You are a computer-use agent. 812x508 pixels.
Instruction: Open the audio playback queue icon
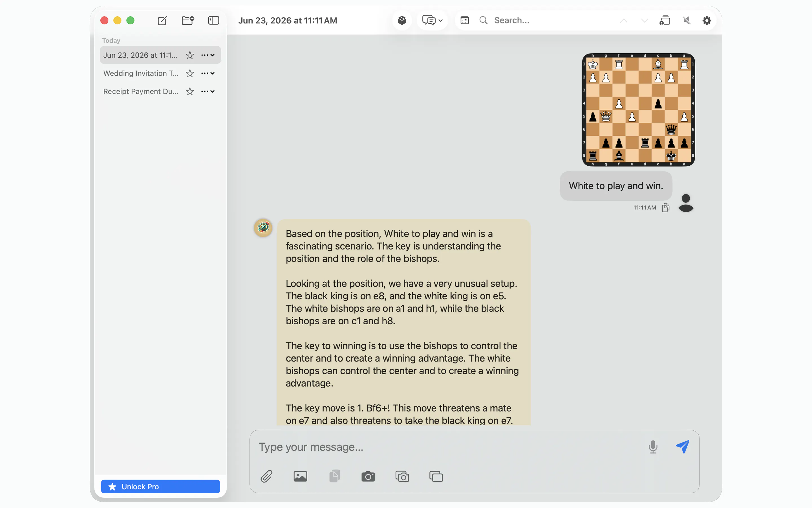point(665,21)
